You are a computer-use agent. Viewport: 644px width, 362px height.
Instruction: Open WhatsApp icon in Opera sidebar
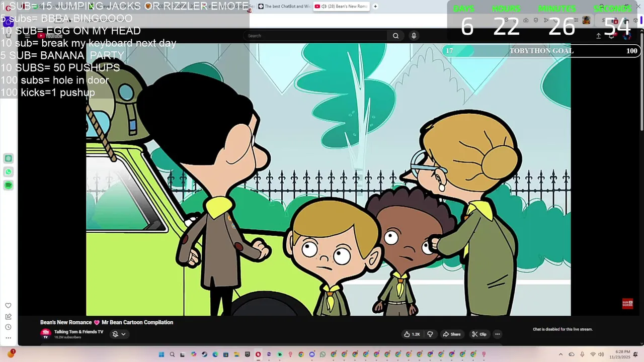(x=9, y=172)
